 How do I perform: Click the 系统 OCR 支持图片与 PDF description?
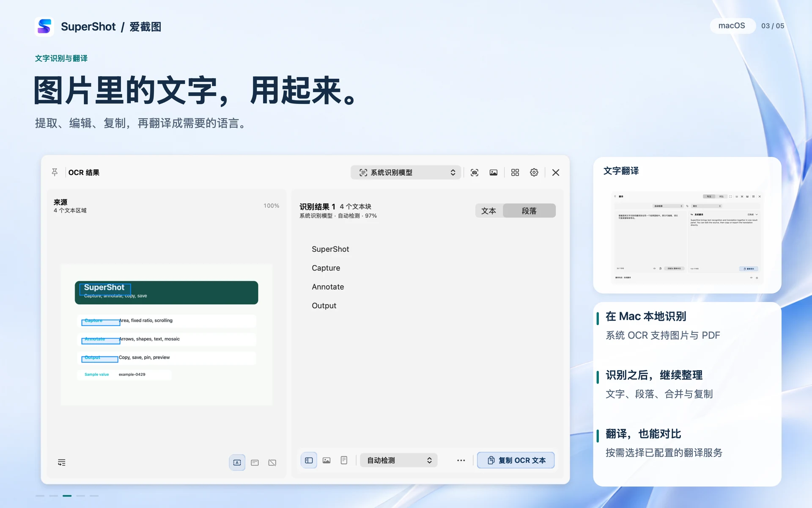[x=663, y=335]
